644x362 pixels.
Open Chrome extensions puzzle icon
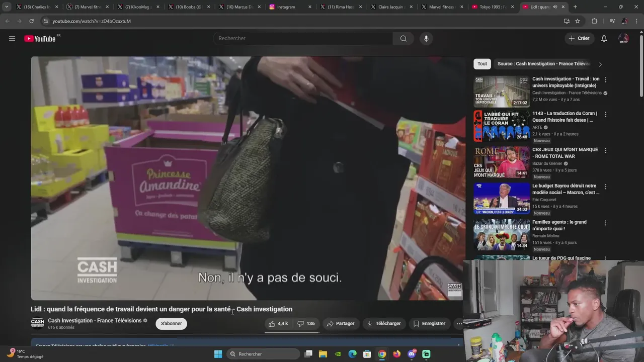(x=594, y=21)
